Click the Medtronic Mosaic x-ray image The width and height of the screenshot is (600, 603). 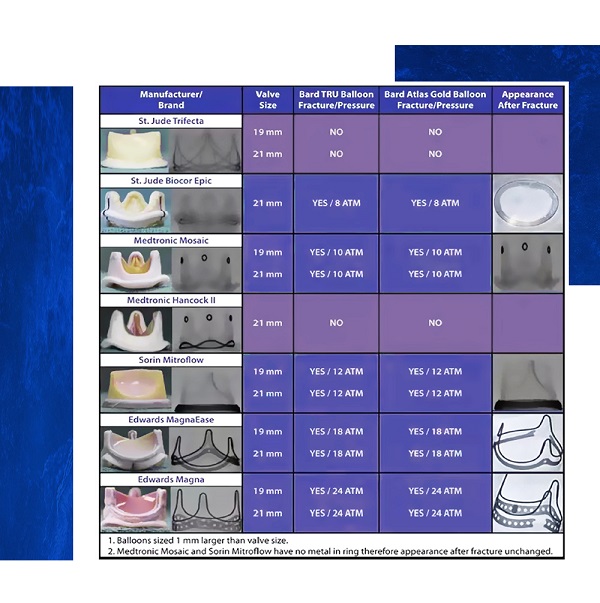pyautogui.click(x=206, y=270)
